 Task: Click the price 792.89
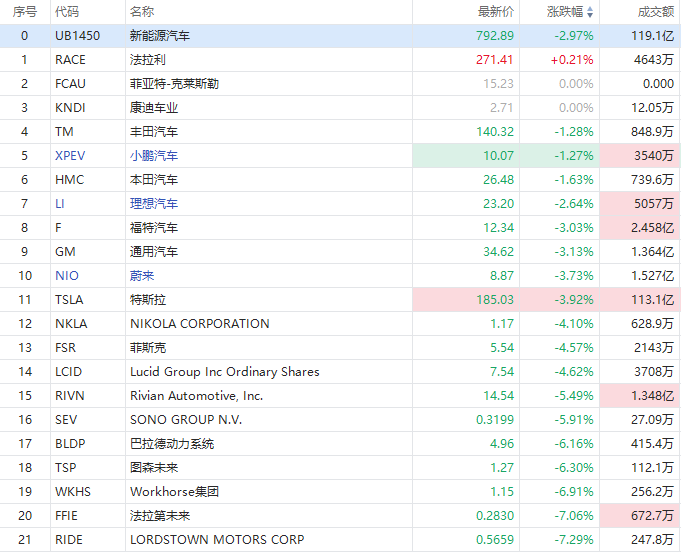[495, 36]
